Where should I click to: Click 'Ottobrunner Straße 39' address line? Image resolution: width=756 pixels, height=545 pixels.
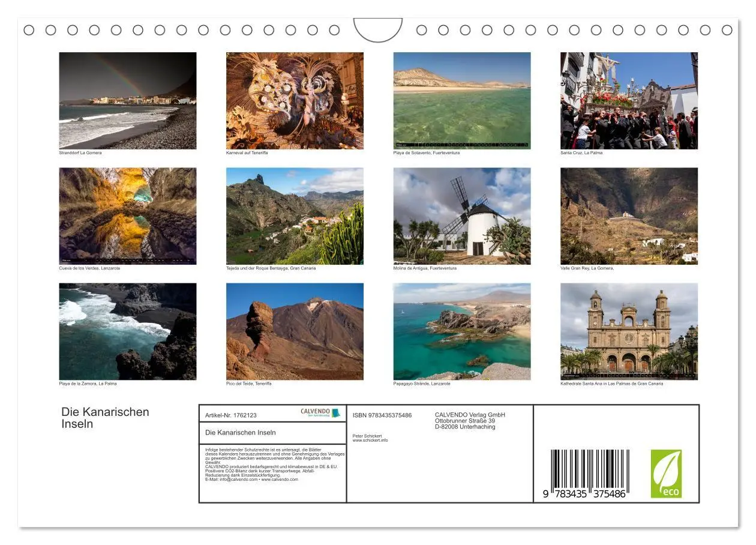pyautogui.click(x=465, y=421)
